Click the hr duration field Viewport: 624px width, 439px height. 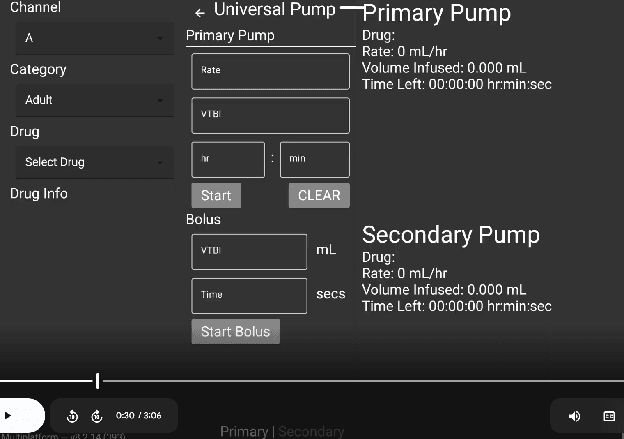228,160
